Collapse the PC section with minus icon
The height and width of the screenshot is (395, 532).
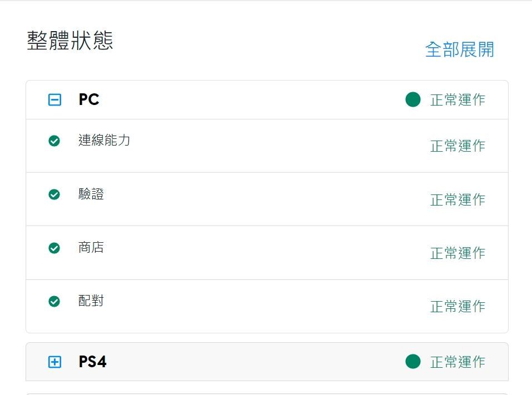54,99
